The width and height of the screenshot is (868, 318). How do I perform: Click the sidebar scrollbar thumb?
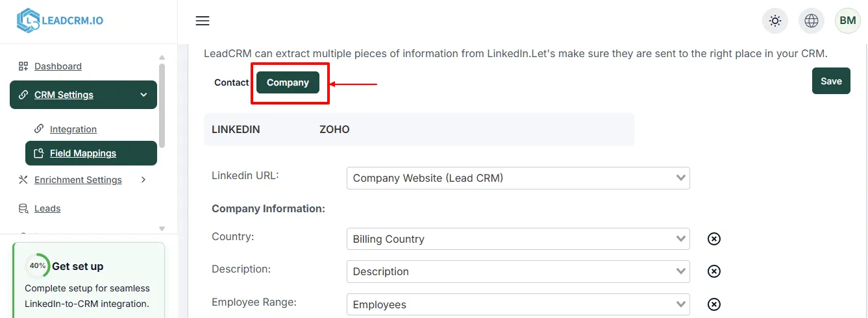[x=162, y=105]
